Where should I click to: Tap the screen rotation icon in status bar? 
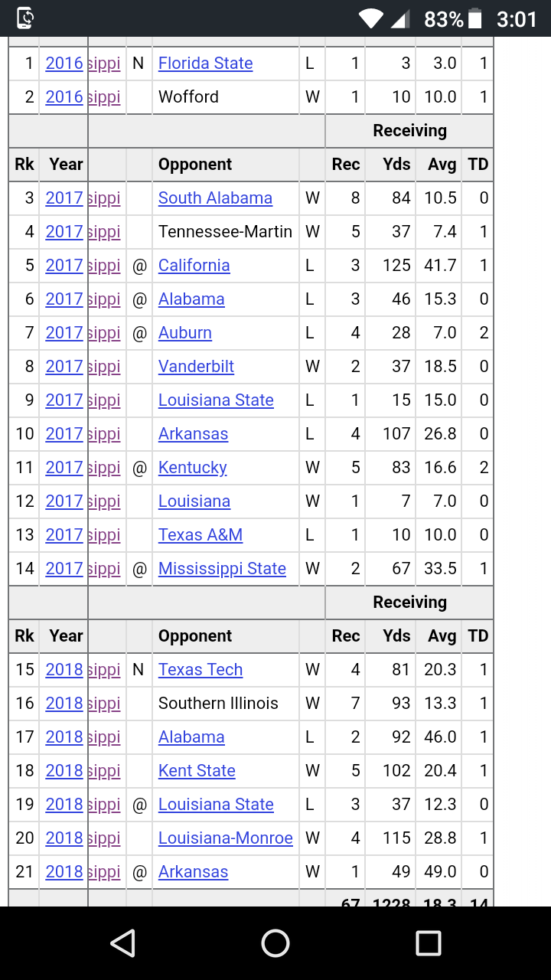point(25,18)
